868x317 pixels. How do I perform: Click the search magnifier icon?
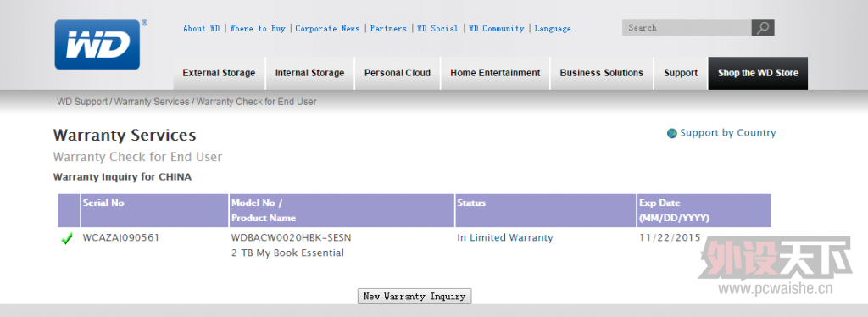[x=763, y=28]
